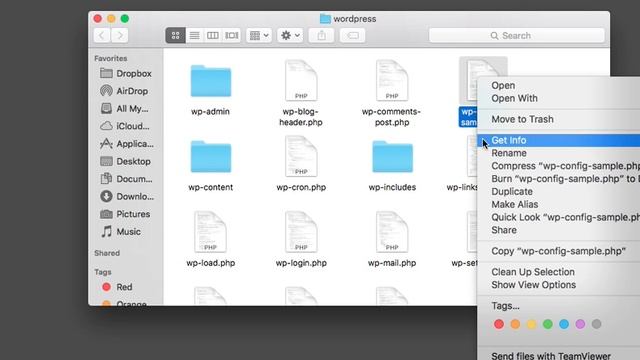Switch to Cover Flow view

231,36
